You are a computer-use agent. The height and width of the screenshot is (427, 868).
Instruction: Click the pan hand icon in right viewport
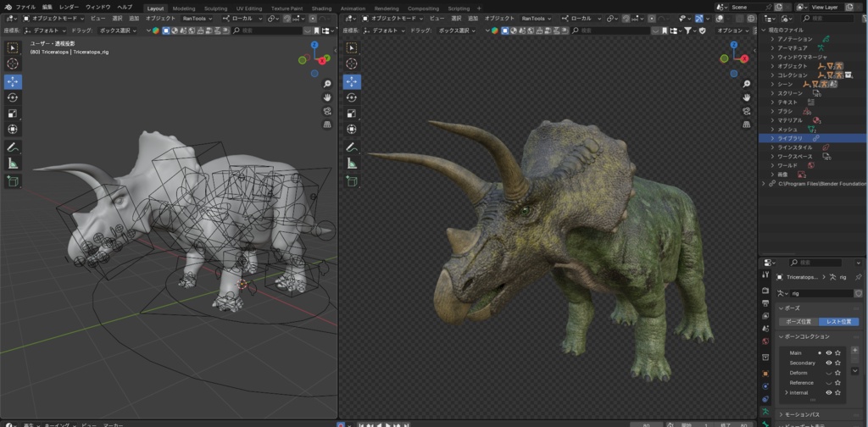(x=747, y=97)
